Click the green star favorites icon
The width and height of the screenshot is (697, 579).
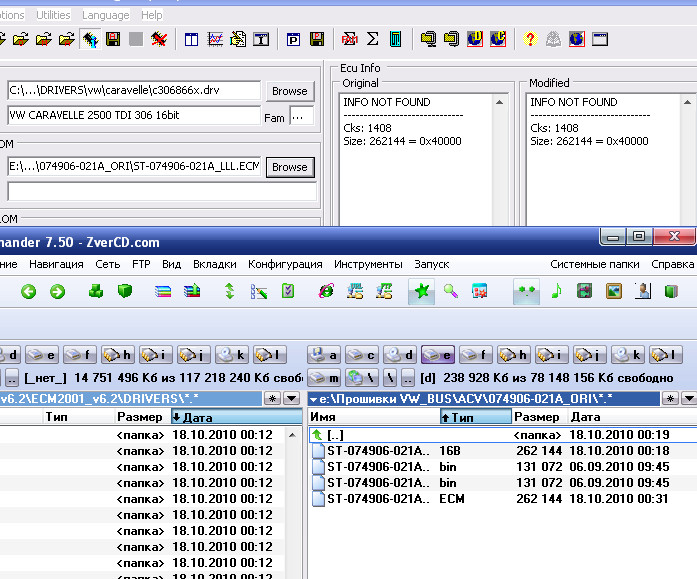point(421,291)
